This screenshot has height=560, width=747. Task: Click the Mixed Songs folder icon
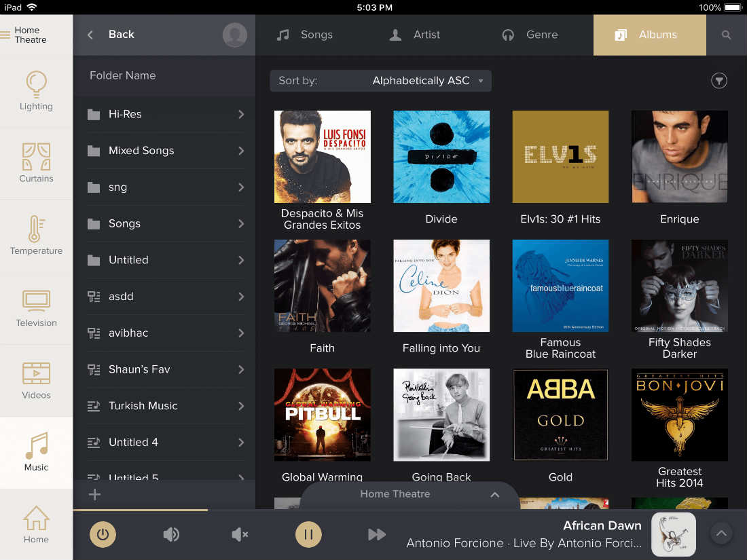[x=94, y=151]
